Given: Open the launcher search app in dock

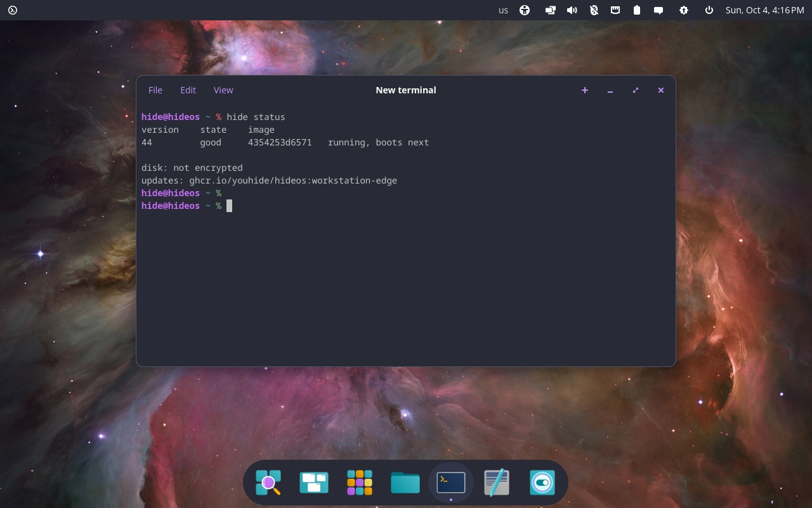Looking at the screenshot, I should coord(268,483).
